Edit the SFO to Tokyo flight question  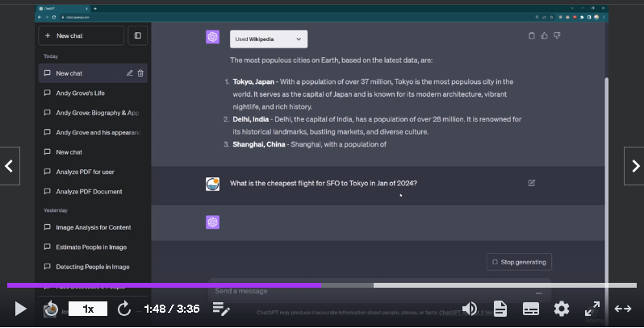pos(532,183)
